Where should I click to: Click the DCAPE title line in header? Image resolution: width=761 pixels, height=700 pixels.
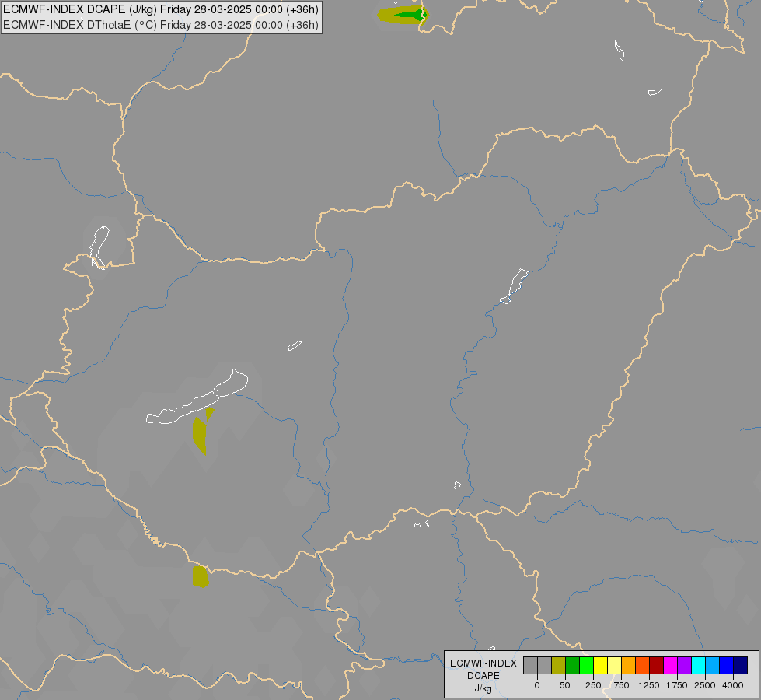pos(161,9)
